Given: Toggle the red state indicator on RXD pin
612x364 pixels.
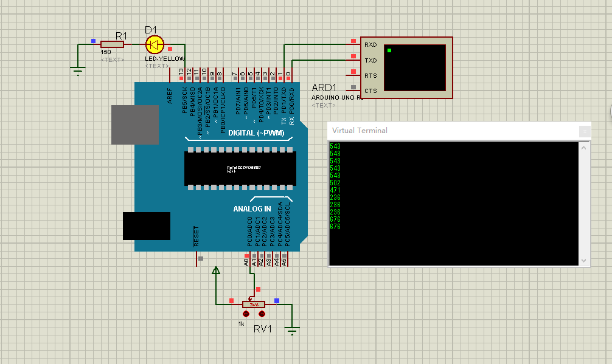Looking at the screenshot, I should [x=353, y=41].
